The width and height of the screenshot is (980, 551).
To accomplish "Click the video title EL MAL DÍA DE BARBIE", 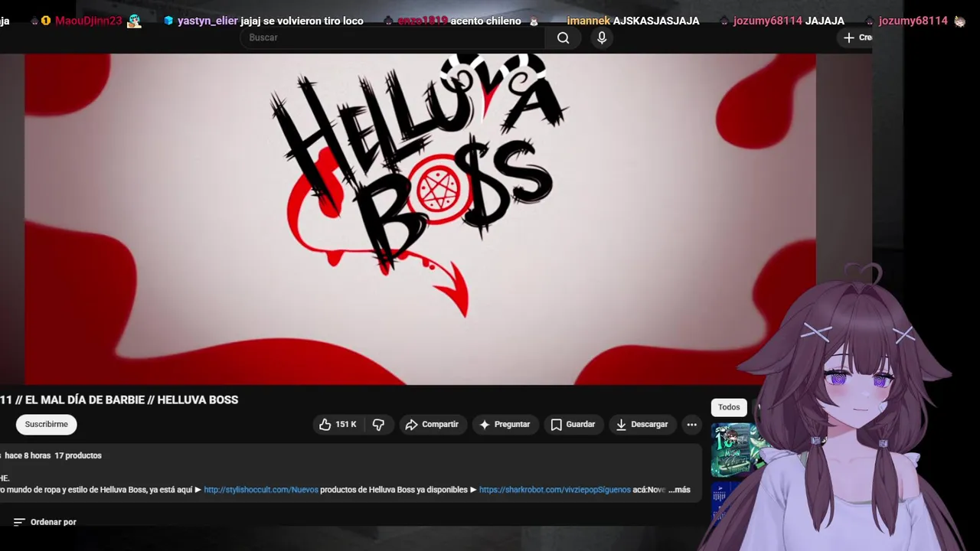I will (119, 400).
